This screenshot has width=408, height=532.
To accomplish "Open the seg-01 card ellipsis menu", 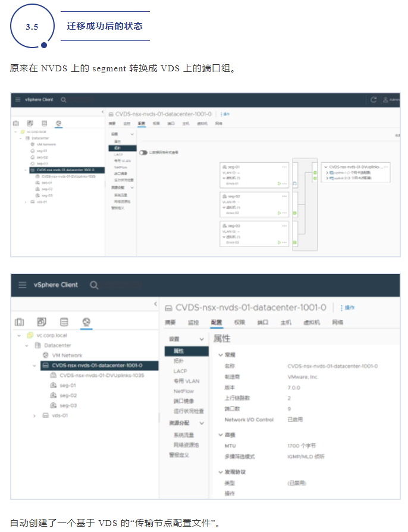I will pos(284,167).
